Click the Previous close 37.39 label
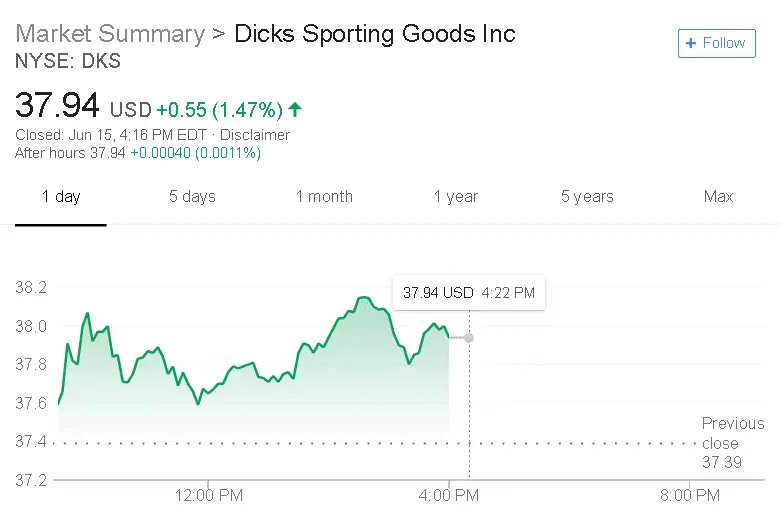Screen dimensions: 782x515 click(733, 443)
